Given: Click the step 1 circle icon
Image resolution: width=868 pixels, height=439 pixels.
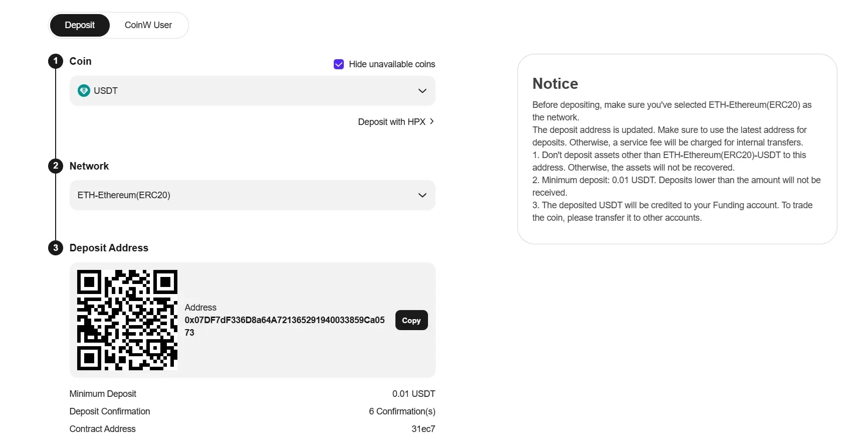Looking at the screenshot, I should click(x=56, y=61).
